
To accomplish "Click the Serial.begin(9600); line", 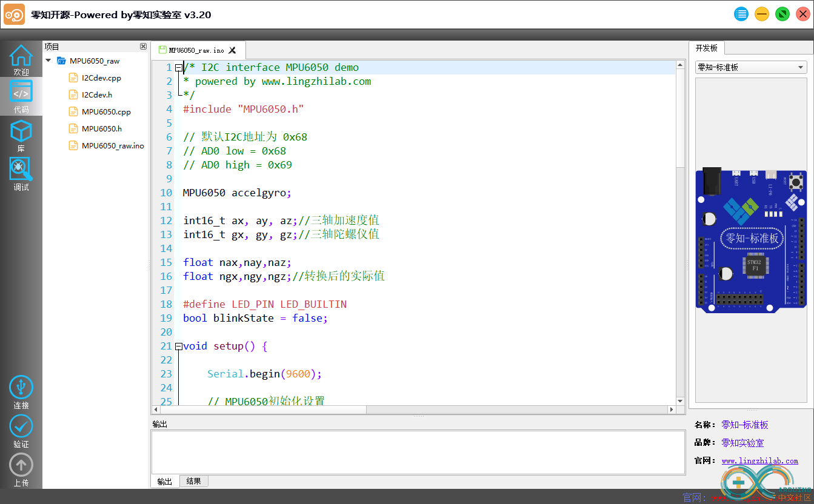I will [264, 374].
